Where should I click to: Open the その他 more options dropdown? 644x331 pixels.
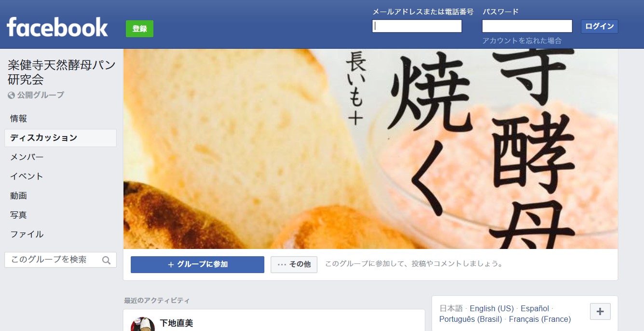click(x=294, y=264)
